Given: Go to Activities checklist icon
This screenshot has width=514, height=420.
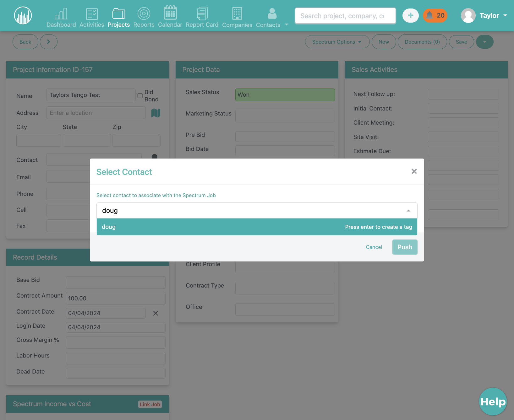Looking at the screenshot, I should pyautogui.click(x=92, y=14).
